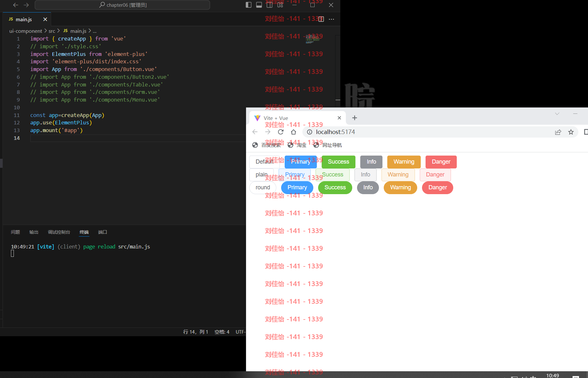The height and width of the screenshot is (378, 588).
Task: Open the 淘宝 bookmark
Action: [x=297, y=145]
